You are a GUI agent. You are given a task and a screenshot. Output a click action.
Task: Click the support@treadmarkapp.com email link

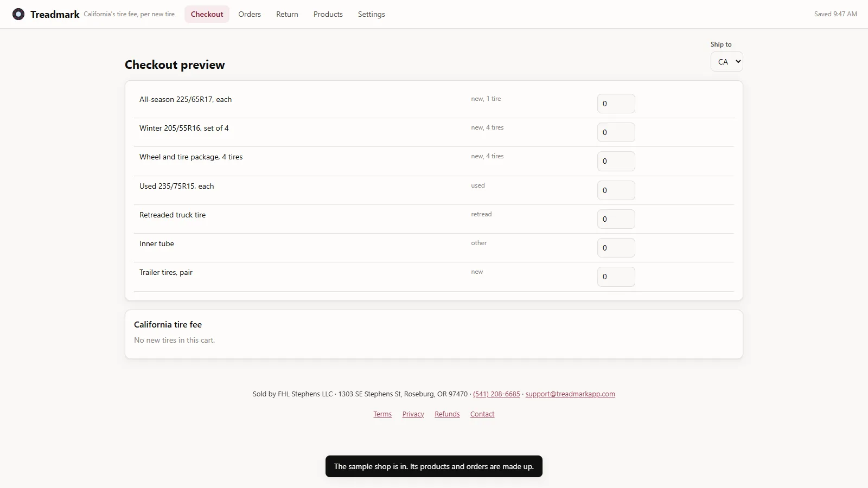[x=570, y=394]
